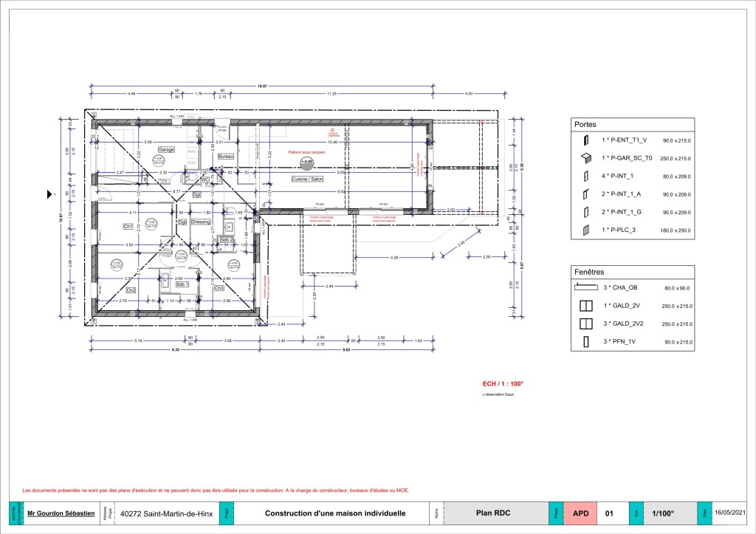The width and height of the screenshot is (756, 534).
Task: Select the Plan RDC title cell
Action: [493, 513]
